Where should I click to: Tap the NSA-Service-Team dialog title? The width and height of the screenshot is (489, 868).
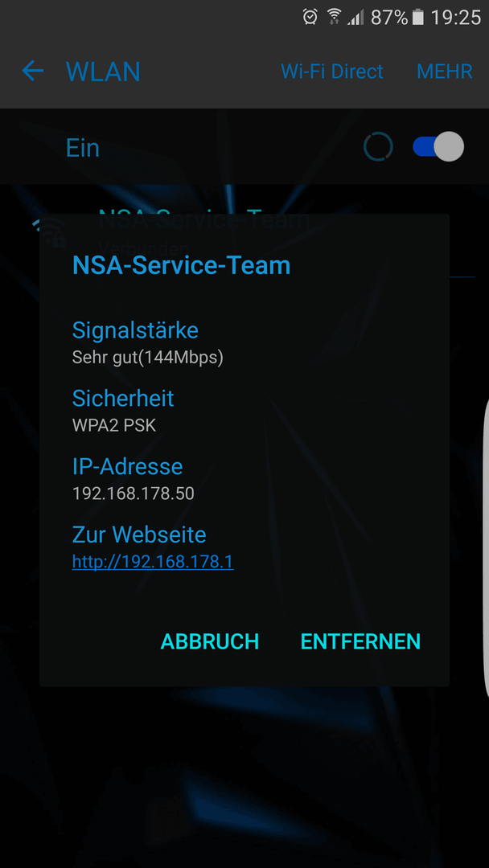click(182, 266)
